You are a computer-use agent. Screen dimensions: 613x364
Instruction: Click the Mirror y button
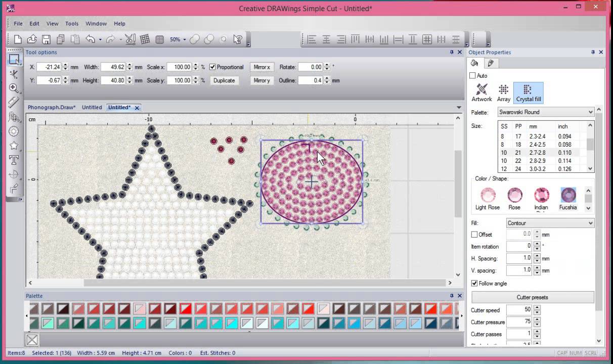point(262,80)
